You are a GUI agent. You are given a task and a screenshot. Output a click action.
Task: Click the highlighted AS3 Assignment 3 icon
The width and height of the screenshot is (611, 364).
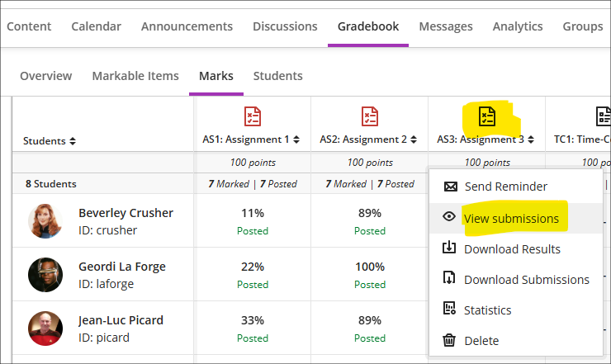pyautogui.click(x=487, y=116)
